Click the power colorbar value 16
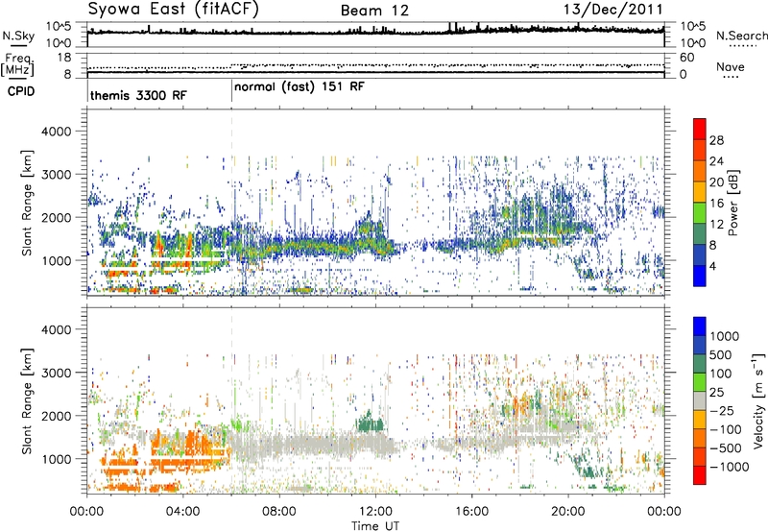Screen dimensions: 768x532 716,204
